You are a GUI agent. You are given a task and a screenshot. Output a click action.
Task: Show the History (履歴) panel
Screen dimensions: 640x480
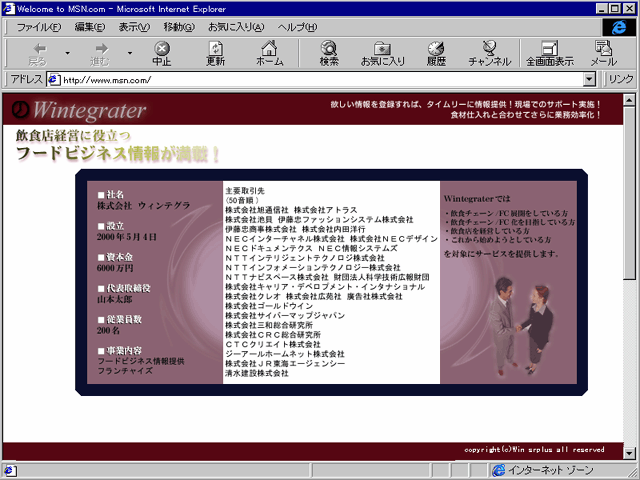[436, 53]
